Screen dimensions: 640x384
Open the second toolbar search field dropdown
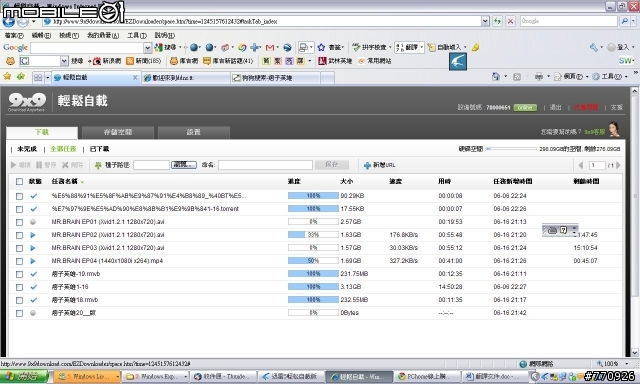click(x=64, y=61)
